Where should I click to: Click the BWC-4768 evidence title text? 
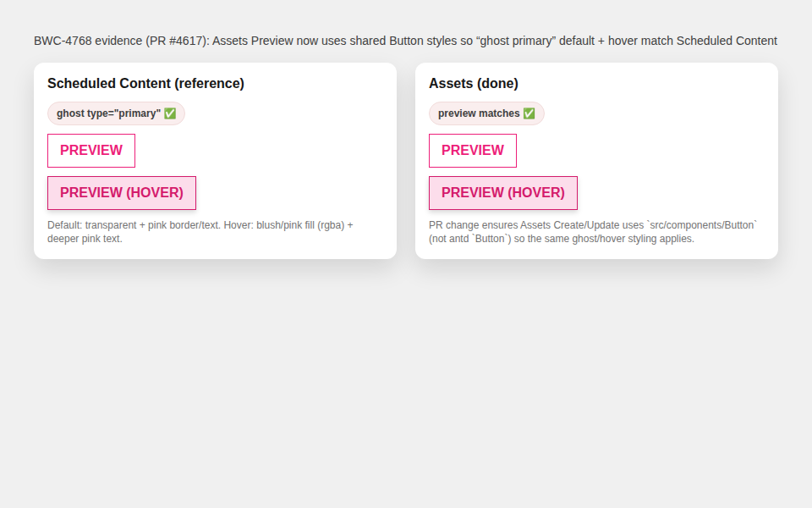tap(405, 41)
